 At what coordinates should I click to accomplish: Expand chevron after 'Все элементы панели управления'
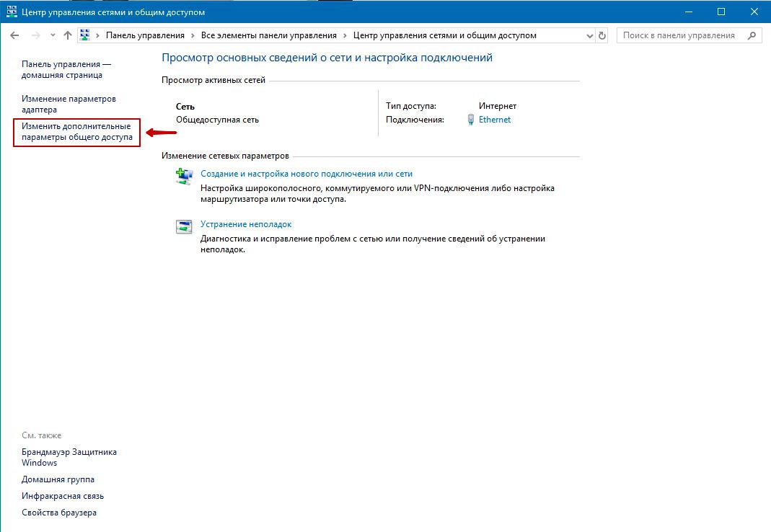point(345,35)
